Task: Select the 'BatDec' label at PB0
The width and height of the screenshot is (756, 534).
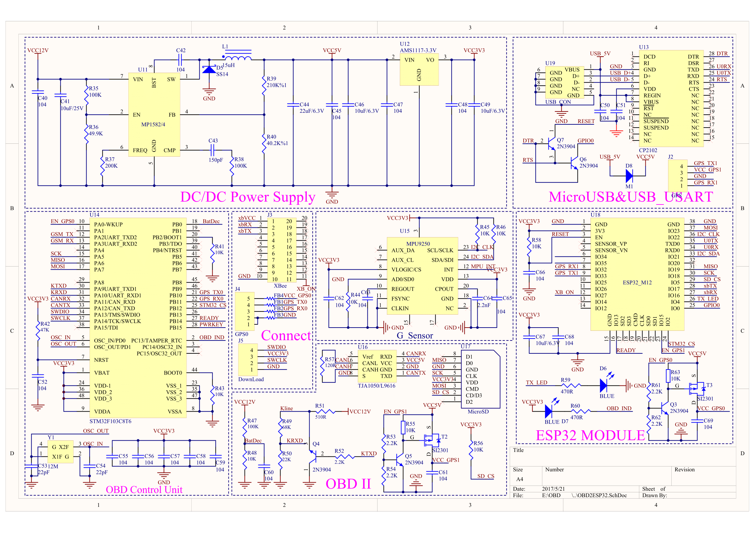Action: click(211, 221)
